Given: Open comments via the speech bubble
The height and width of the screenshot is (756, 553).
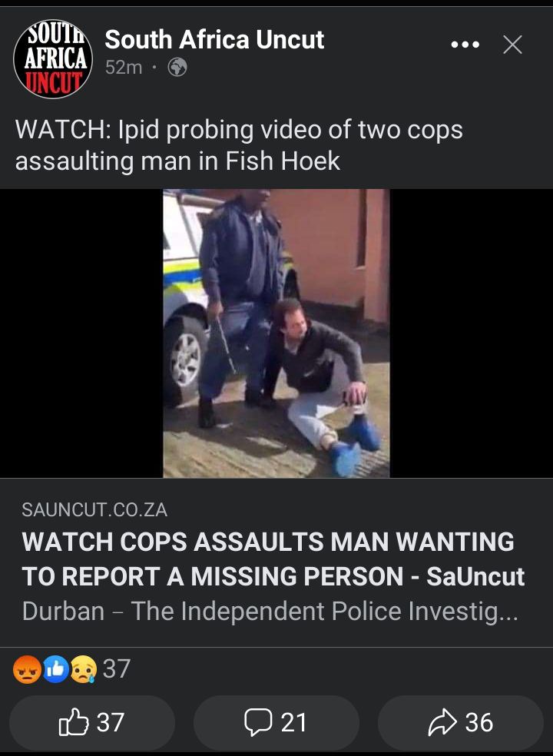Looking at the screenshot, I should click(x=276, y=721).
